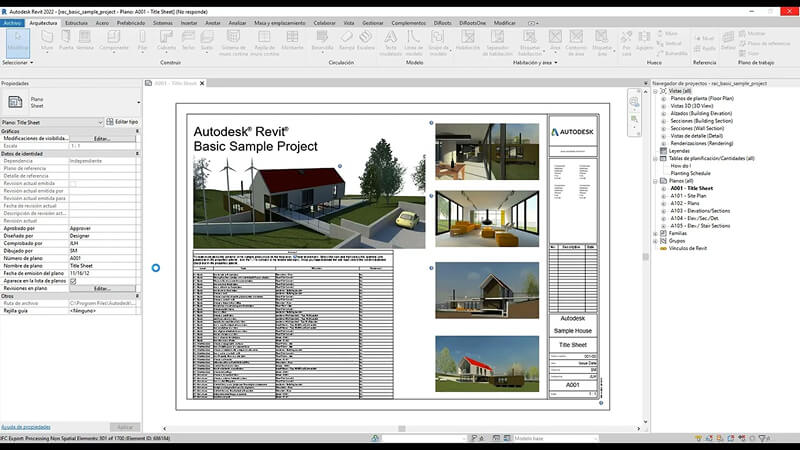
Task: Expand the Habitación y área panel dropdown
Action: pos(535,62)
